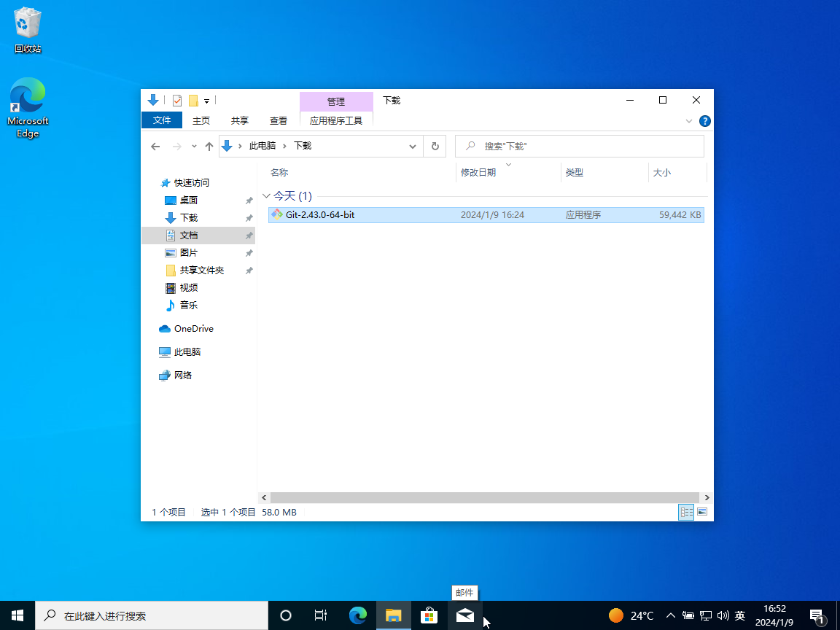Select 此电脑 in the navigation pane
The width and height of the screenshot is (840, 630).
pyautogui.click(x=187, y=352)
